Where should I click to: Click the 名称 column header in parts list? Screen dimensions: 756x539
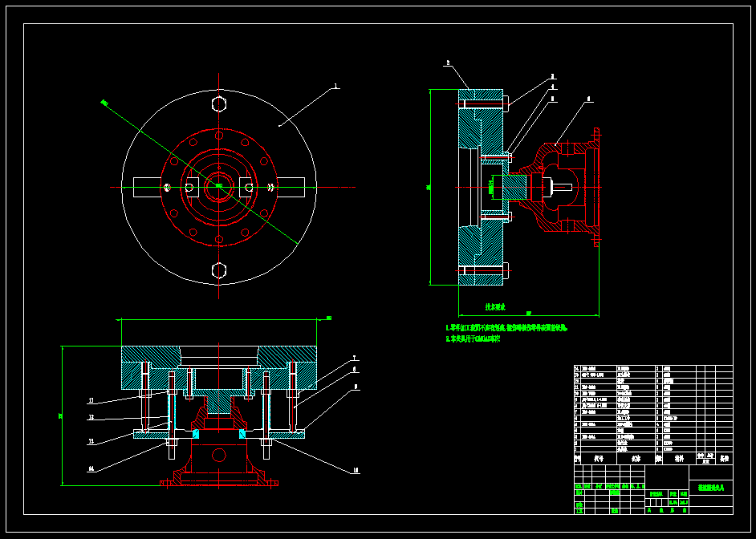point(636,459)
